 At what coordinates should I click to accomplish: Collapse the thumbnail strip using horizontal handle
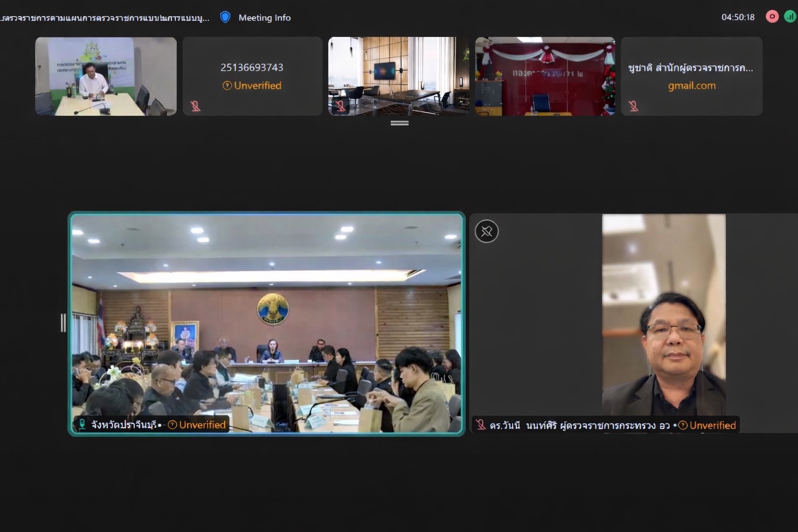399,123
